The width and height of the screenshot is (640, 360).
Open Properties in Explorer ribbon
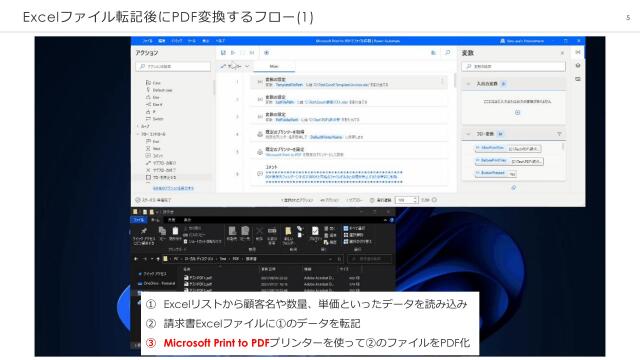pyautogui.click(x=315, y=234)
